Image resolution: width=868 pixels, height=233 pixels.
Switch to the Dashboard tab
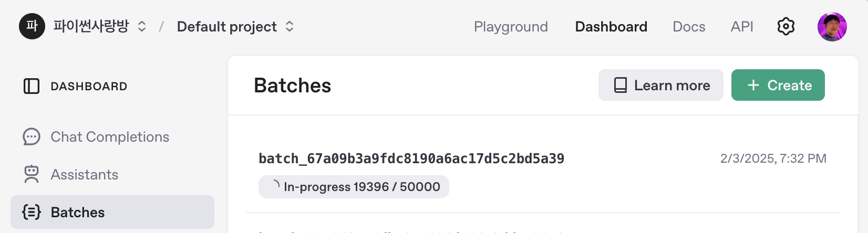tap(611, 27)
